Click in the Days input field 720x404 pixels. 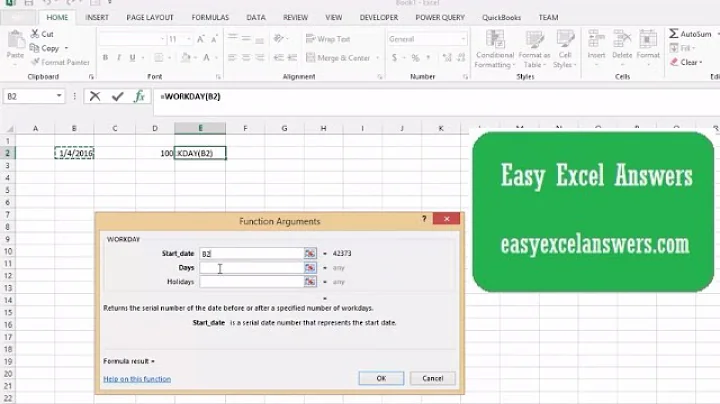pos(251,268)
